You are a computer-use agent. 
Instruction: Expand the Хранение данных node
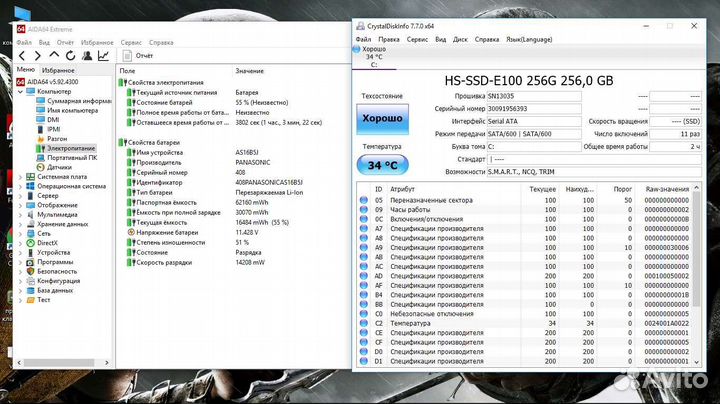coord(20,224)
